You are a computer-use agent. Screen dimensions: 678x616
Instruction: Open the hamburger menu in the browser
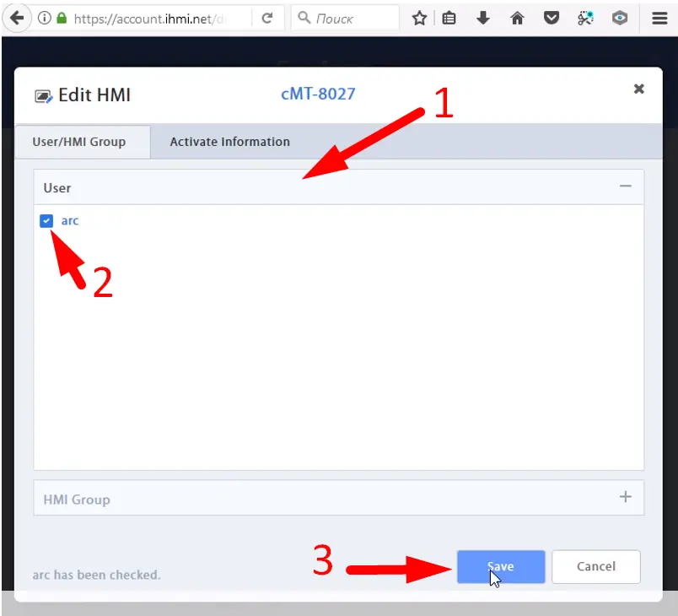(x=659, y=19)
